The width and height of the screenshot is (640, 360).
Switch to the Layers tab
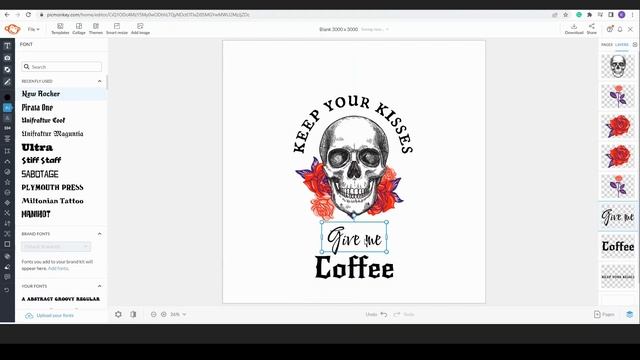[622, 44]
